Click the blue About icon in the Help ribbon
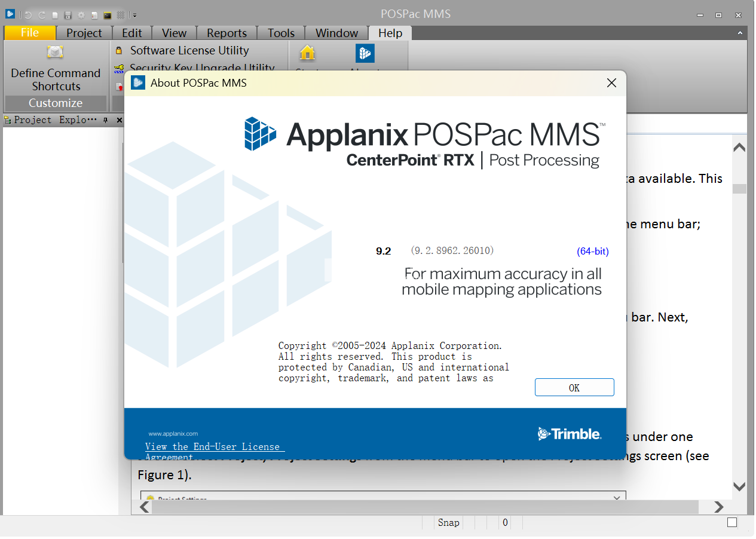The image size is (756, 539). click(x=365, y=53)
